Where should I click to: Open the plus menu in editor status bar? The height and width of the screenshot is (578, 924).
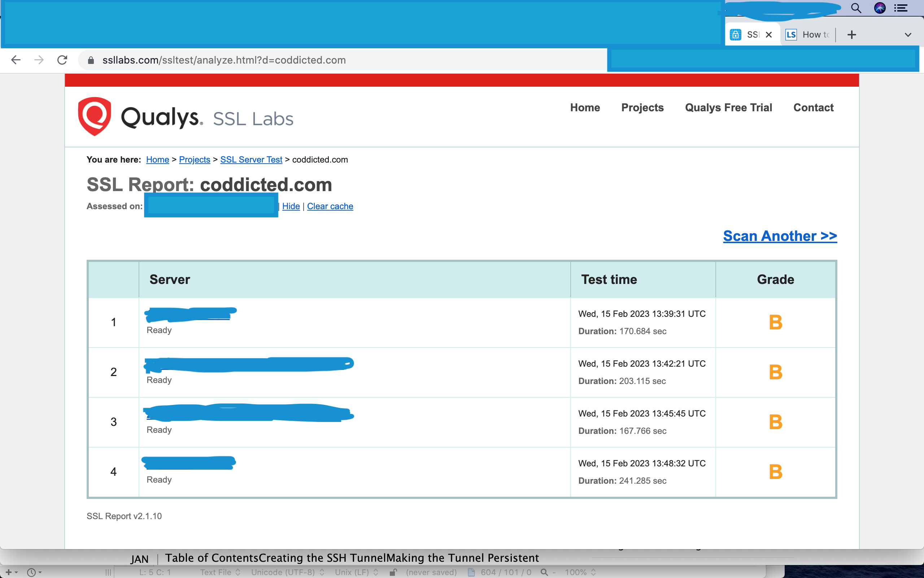11,572
